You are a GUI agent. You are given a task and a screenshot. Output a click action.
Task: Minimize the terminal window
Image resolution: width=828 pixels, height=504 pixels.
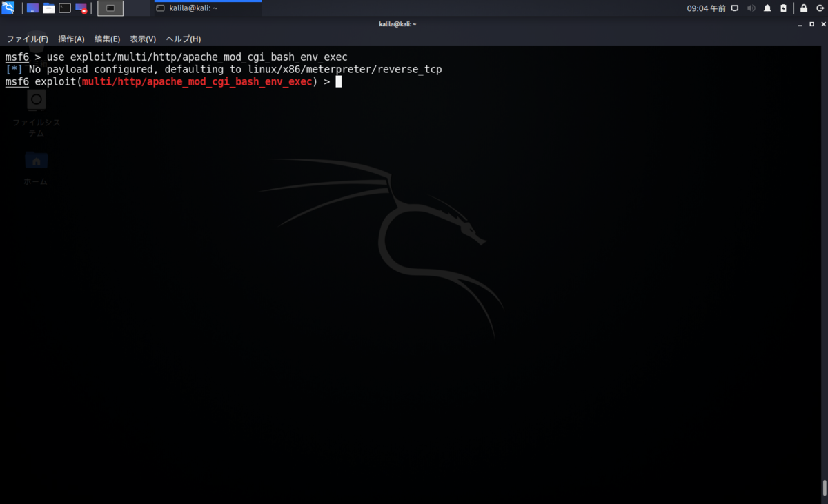click(800, 24)
